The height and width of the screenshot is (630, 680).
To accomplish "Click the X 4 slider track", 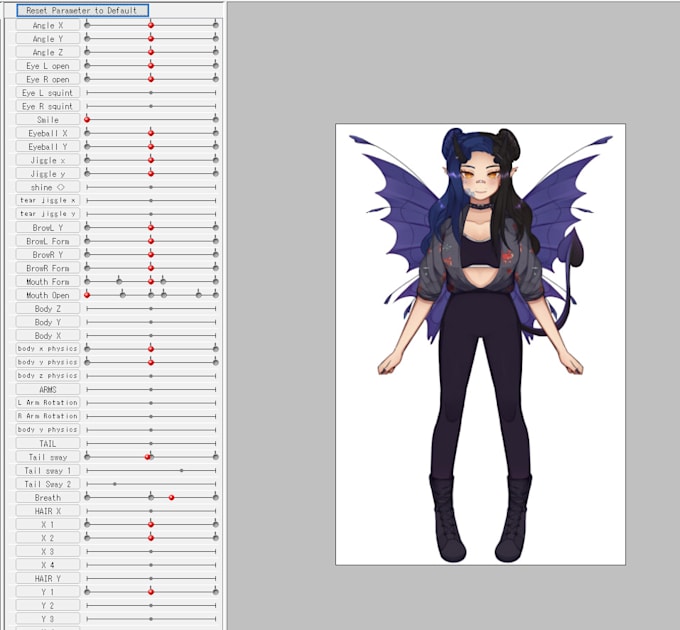I will [151, 565].
